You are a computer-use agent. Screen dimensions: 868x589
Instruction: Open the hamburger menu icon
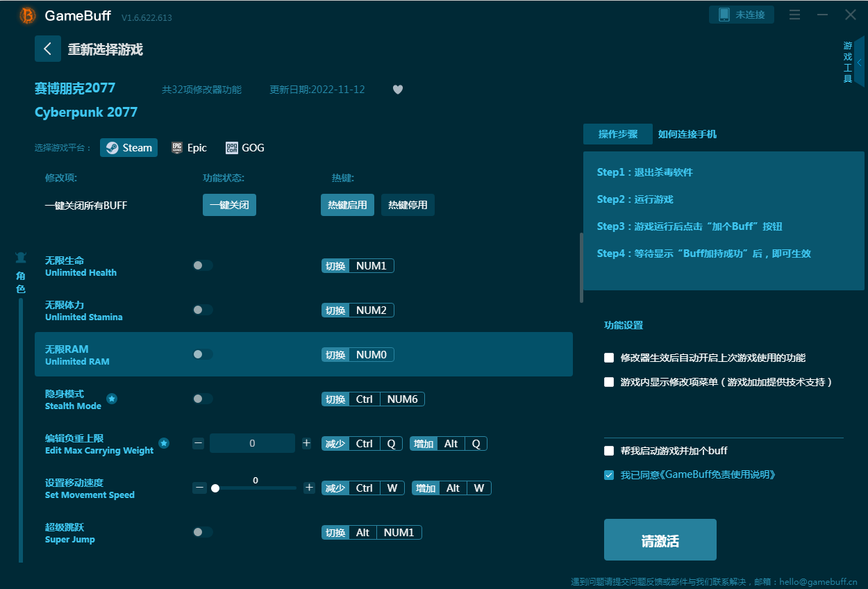point(795,15)
